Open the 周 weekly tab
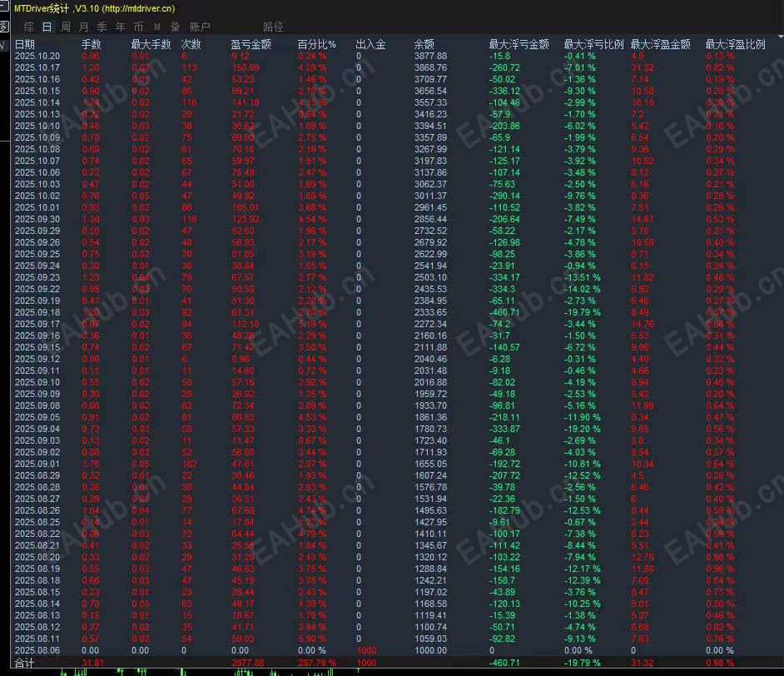This screenshot has height=676, width=784. point(66,27)
